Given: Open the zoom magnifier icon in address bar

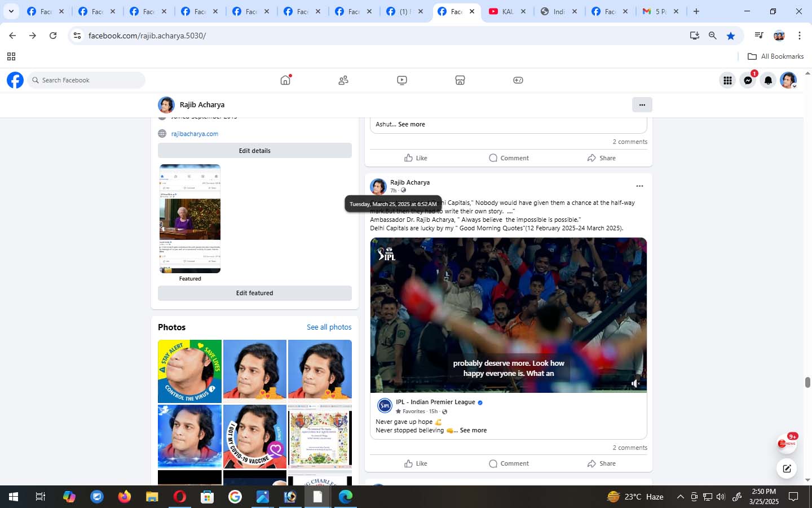Looking at the screenshot, I should (x=713, y=36).
